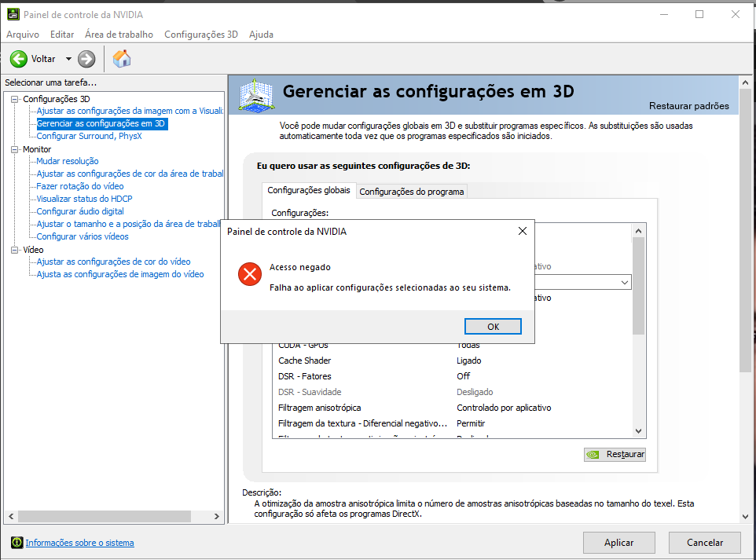Click the Off value for DSR - Fatores
Screen dimensions: 756x560
[464, 376]
